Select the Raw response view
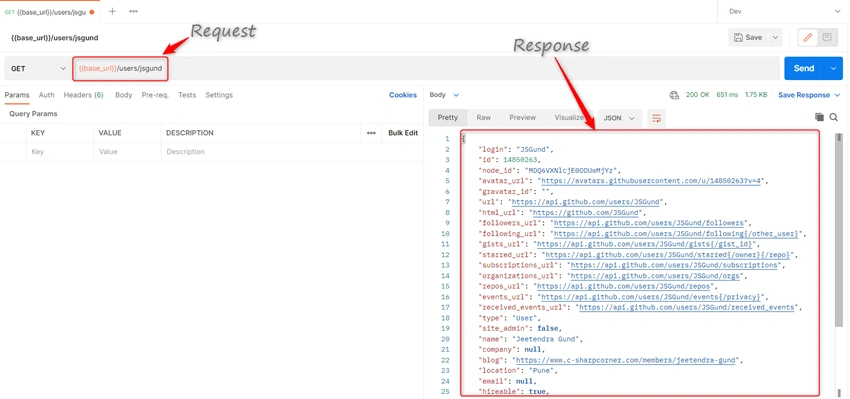 (484, 118)
